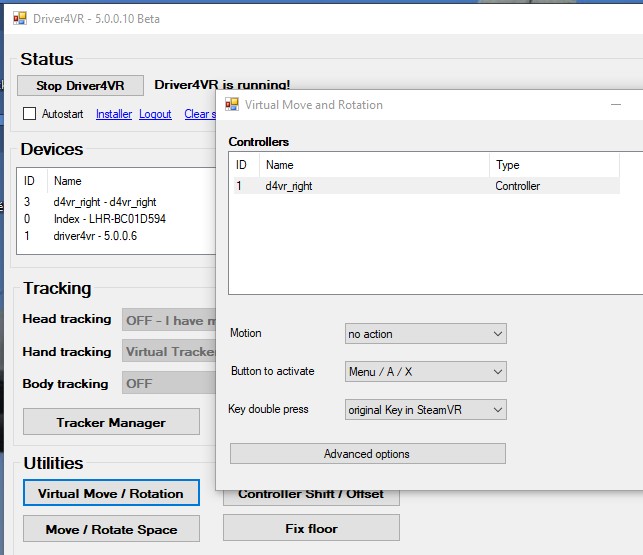Toggle the Autostart checkbox

point(30,114)
